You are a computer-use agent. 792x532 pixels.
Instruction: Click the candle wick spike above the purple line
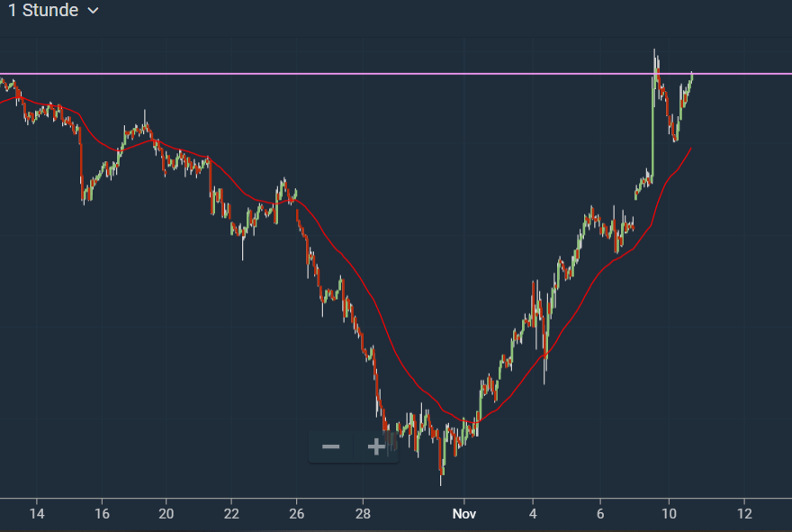coord(654,54)
